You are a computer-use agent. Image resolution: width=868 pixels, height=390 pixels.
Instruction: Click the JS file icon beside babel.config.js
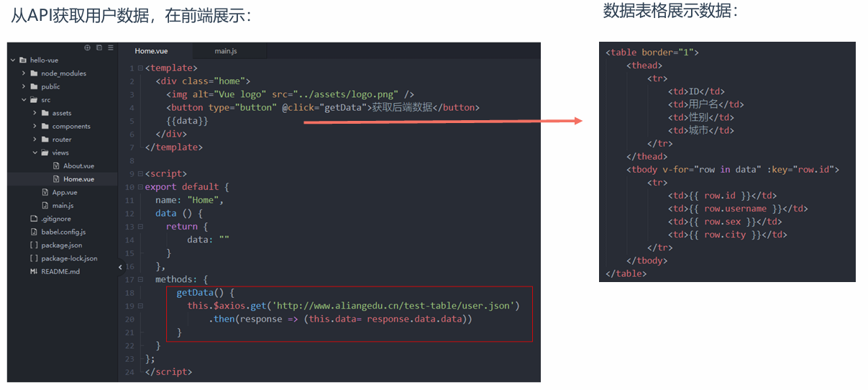point(34,232)
